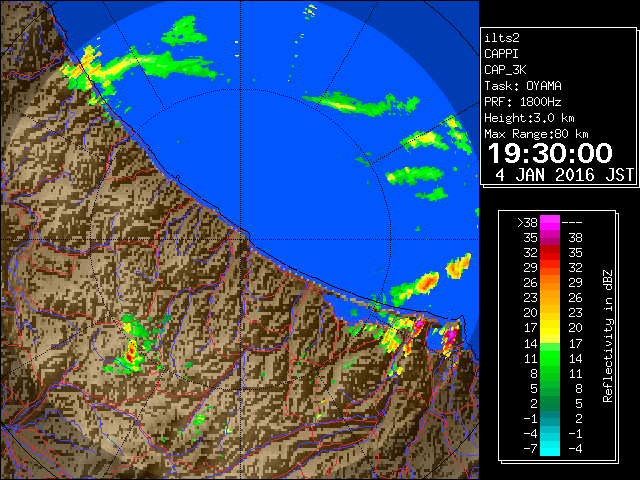The image size is (640, 480).
Task: Click the 'Task: OYAMA' line
Action: click(523, 86)
